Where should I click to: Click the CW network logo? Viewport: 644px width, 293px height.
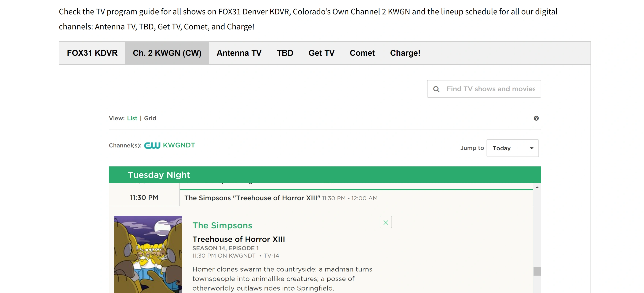(x=152, y=146)
